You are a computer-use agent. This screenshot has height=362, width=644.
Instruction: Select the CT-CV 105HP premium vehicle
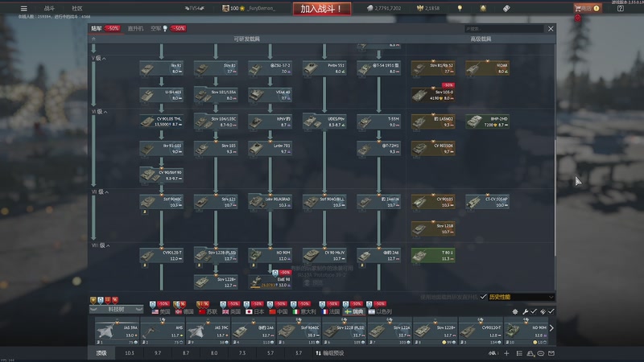tap(487, 202)
